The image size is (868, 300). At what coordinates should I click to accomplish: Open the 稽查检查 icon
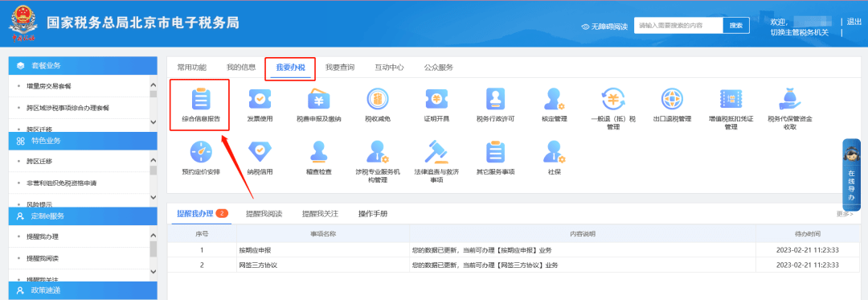pos(318,153)
